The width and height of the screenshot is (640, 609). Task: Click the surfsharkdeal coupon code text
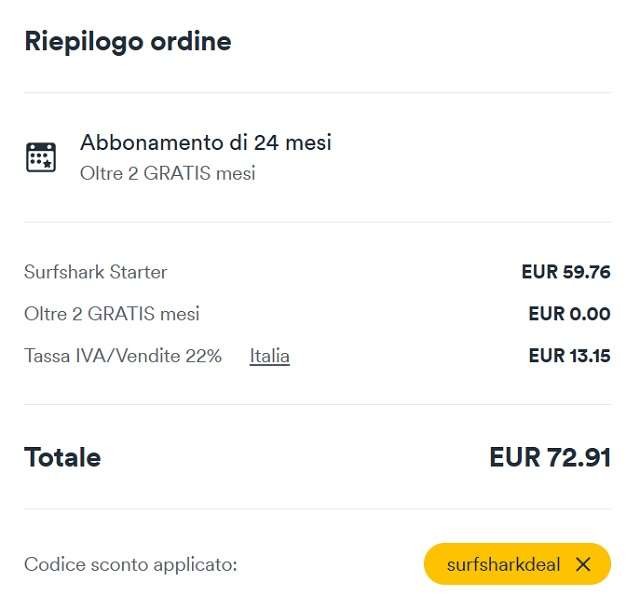coord(503,565)
